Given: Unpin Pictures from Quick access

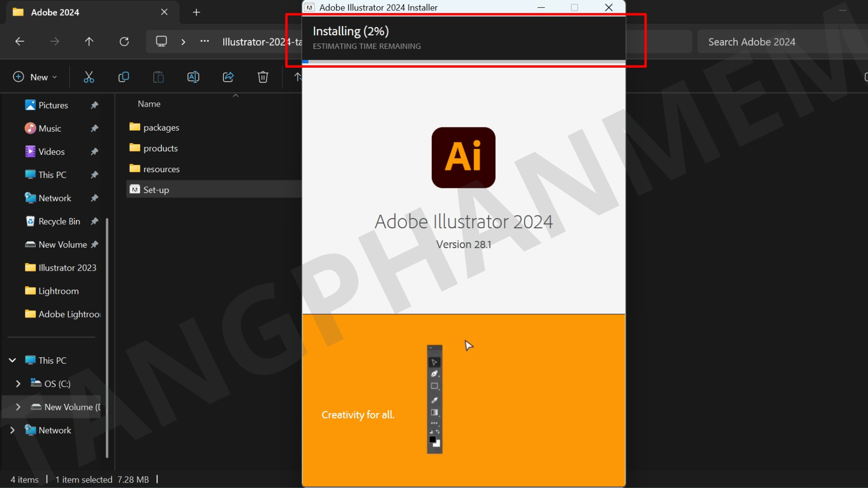Looking at the screenshot, I should point(94,105).
